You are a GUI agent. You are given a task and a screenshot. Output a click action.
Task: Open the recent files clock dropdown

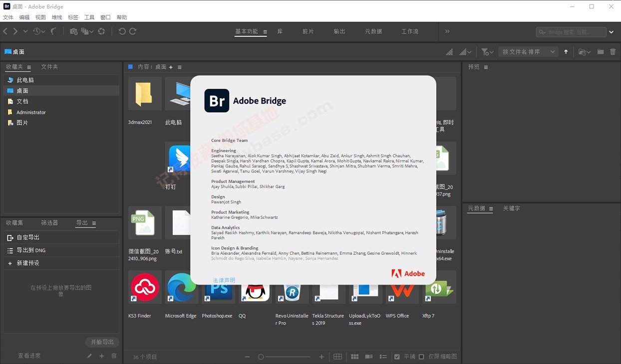[38, 31]
